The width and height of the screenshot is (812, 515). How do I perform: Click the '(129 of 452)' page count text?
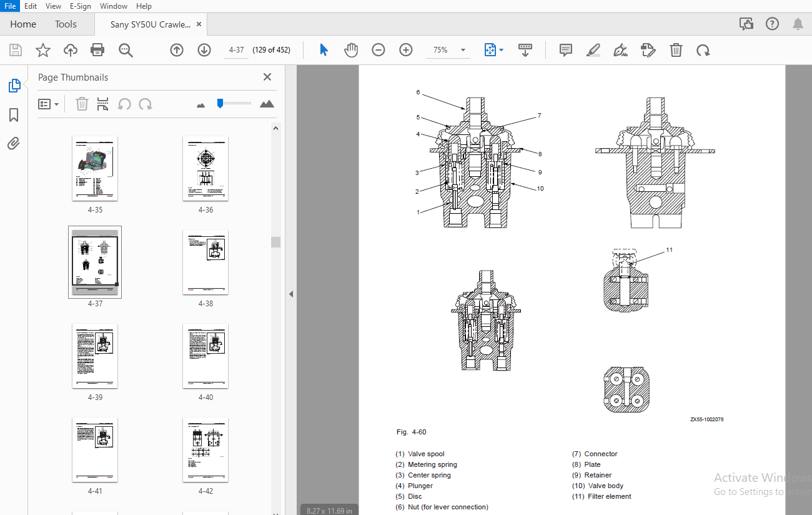pyautogui.click(x=271, y=50)
